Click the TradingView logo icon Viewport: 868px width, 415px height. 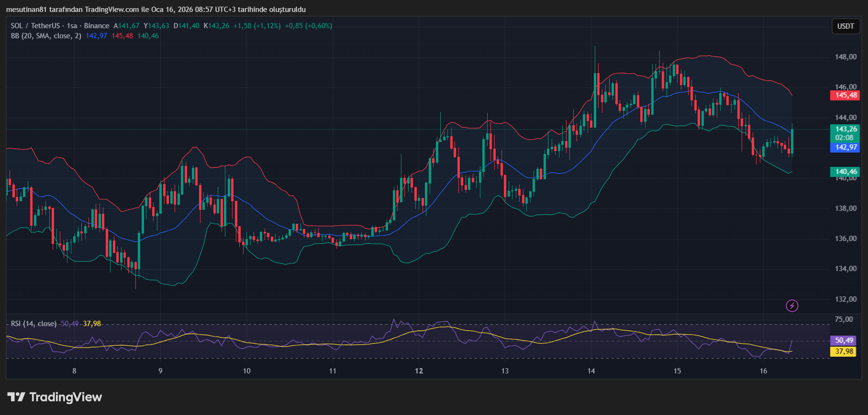click(x=16, y=397)
